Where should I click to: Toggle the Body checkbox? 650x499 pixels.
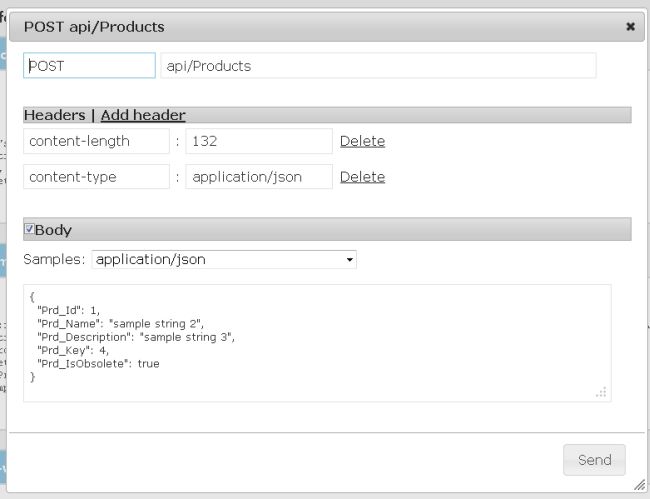[29, 229]
